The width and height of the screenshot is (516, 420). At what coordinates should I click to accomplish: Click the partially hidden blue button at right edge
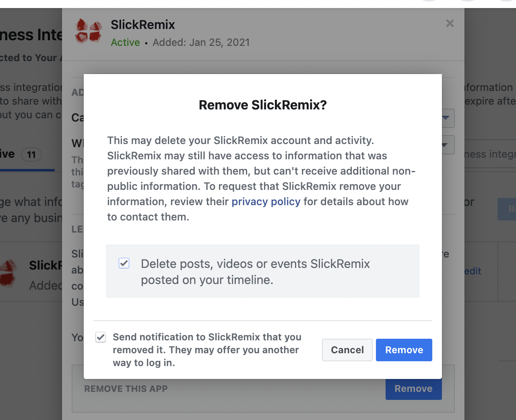point(507,209)
